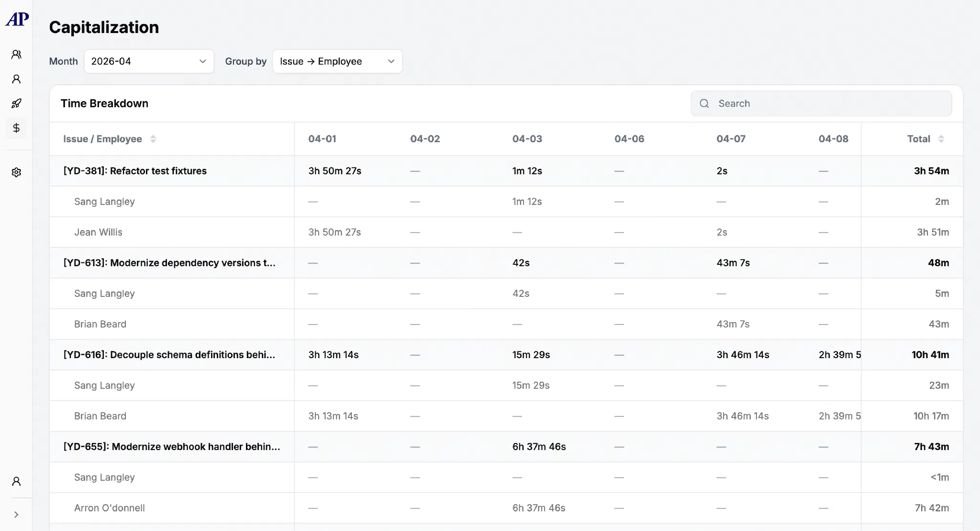
Task: Click Arron O'donnell total 7h 42m
Action: tap(932, 508)
